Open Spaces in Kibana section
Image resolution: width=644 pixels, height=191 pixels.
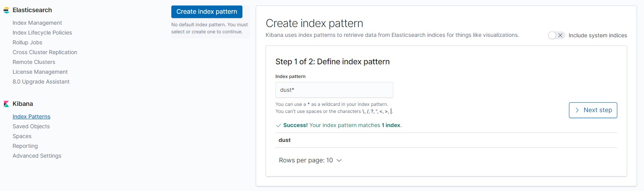click(22, 136)
